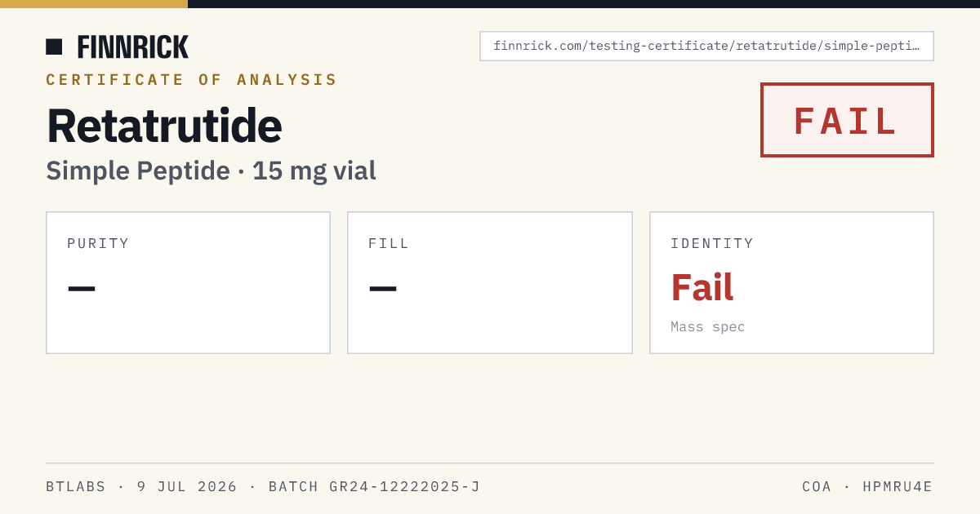Click the 9 JUL 2026 date in the footer
Screen dimensions: 980x514
pyautogui.click(x=187, y=487)
